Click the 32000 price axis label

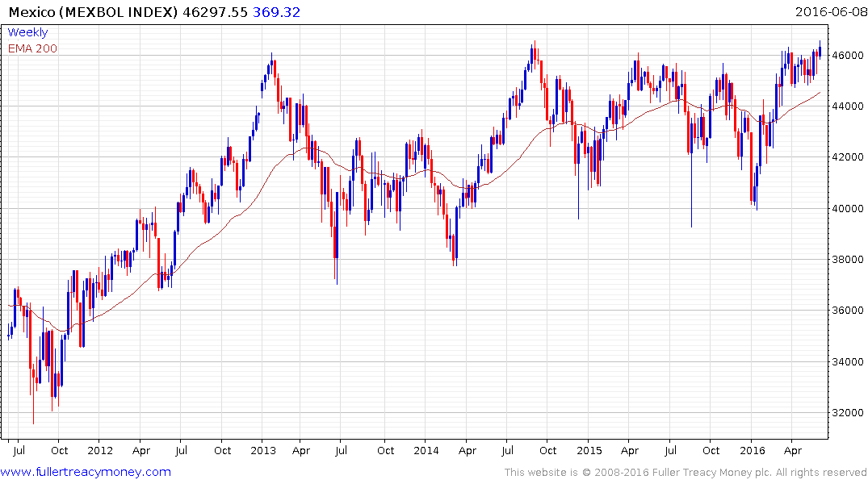[848, 413]
